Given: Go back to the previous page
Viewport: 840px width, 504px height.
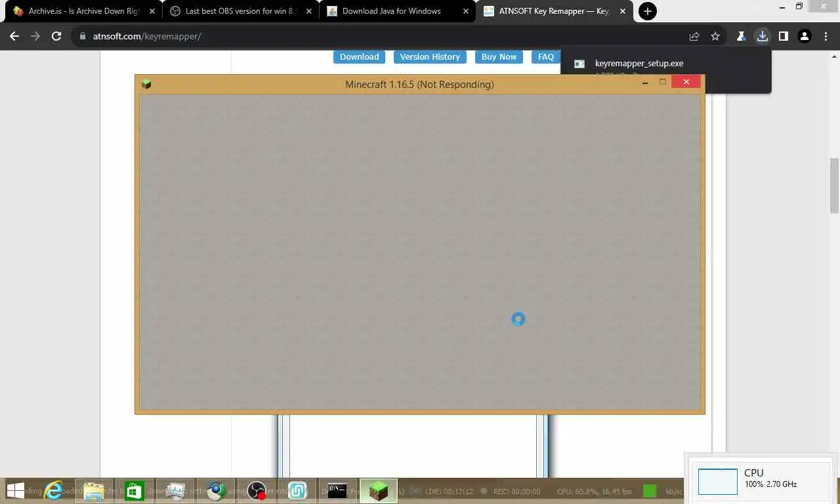Looking at the screenshot, I should (14, 36).
